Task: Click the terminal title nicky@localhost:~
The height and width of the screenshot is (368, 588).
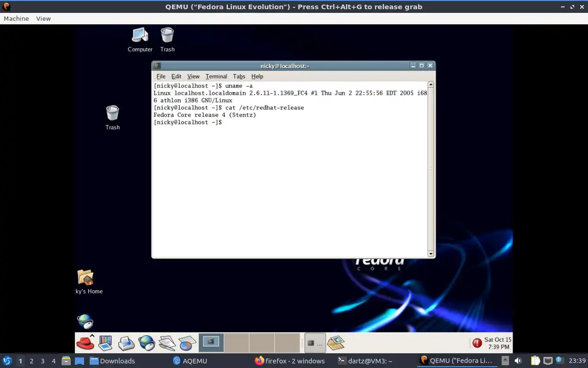Action: pyautogui.click(x=285, y=66)
